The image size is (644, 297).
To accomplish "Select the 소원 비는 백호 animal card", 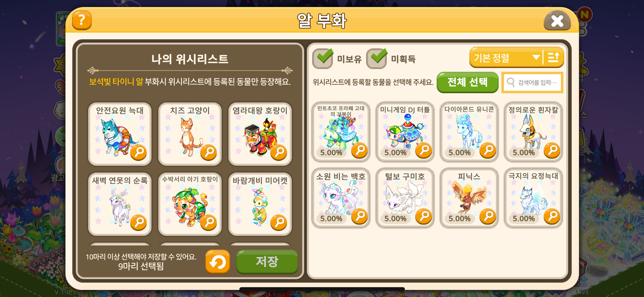I will pyautogui.click(x=341, y=198).
